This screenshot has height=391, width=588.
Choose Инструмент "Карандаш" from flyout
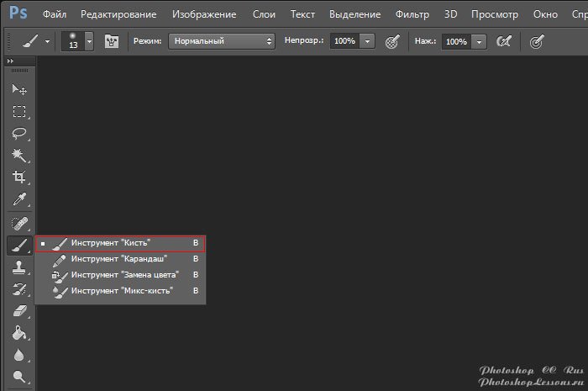tap(119, 259)
